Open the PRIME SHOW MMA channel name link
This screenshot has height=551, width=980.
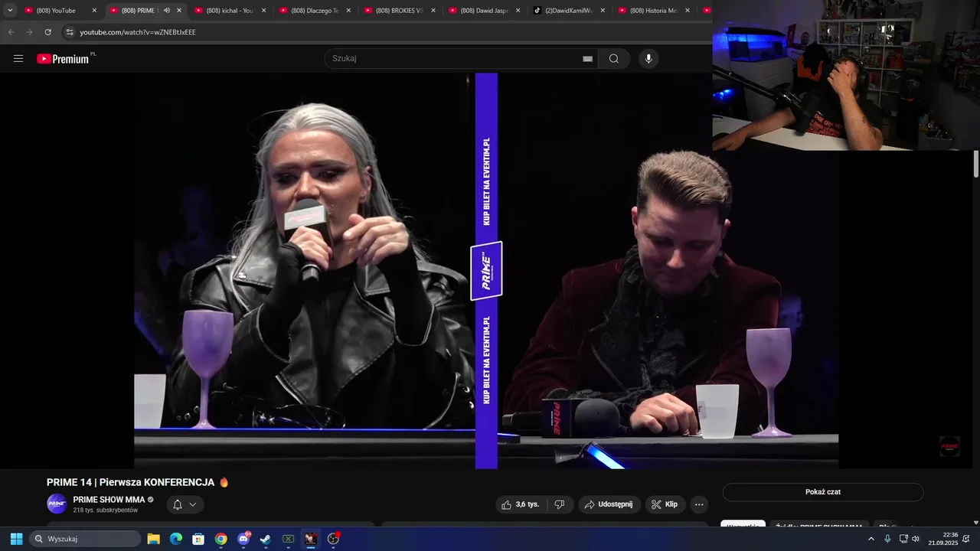point(109,500)
